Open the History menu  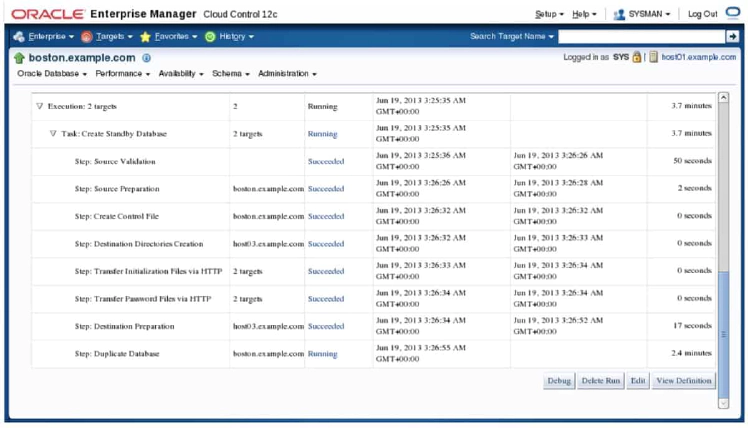(236, 36)
